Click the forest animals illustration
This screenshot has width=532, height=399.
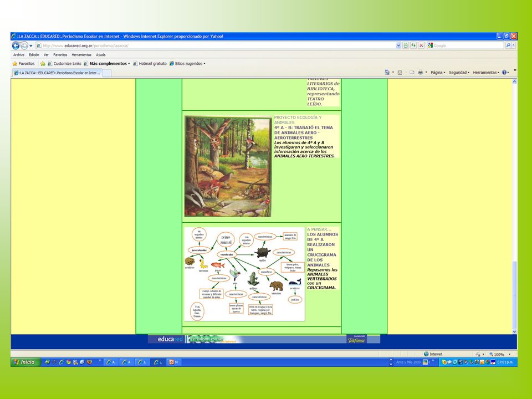(228, 166)
